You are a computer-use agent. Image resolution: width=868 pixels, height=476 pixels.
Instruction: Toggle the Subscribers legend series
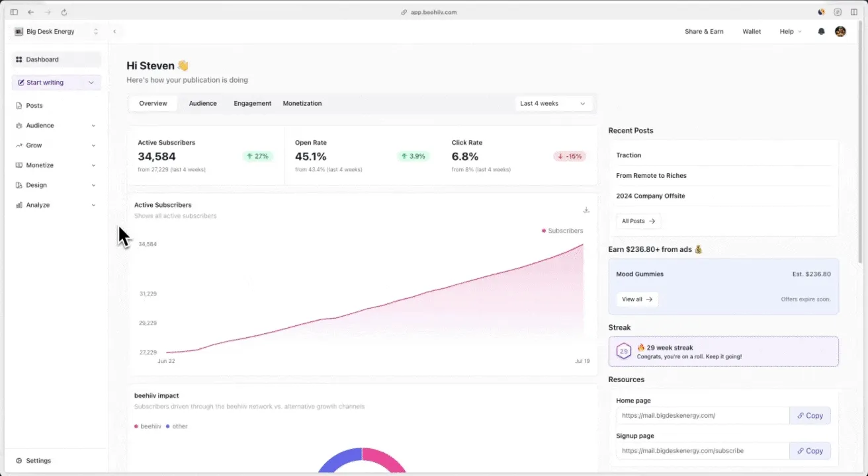pos(562,231)
